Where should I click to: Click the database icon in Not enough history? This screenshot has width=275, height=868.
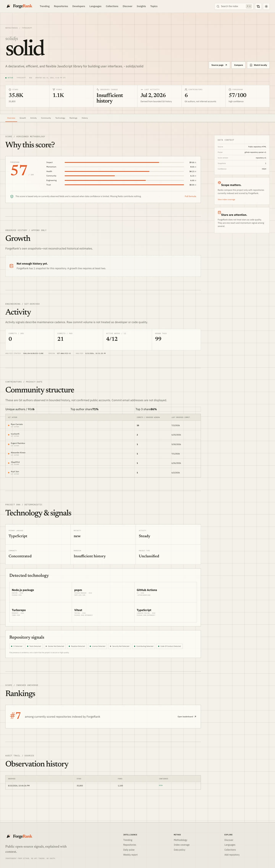click(x=11, y=266)
